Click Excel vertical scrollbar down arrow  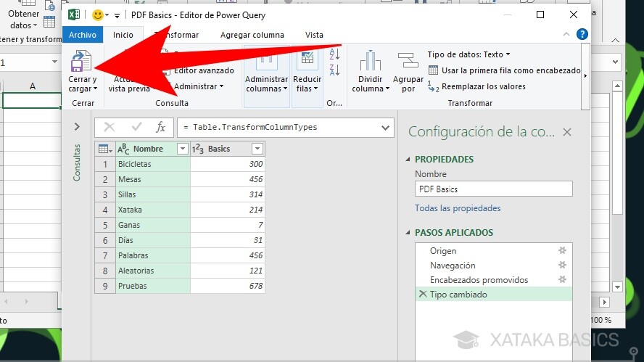point(617,287)
